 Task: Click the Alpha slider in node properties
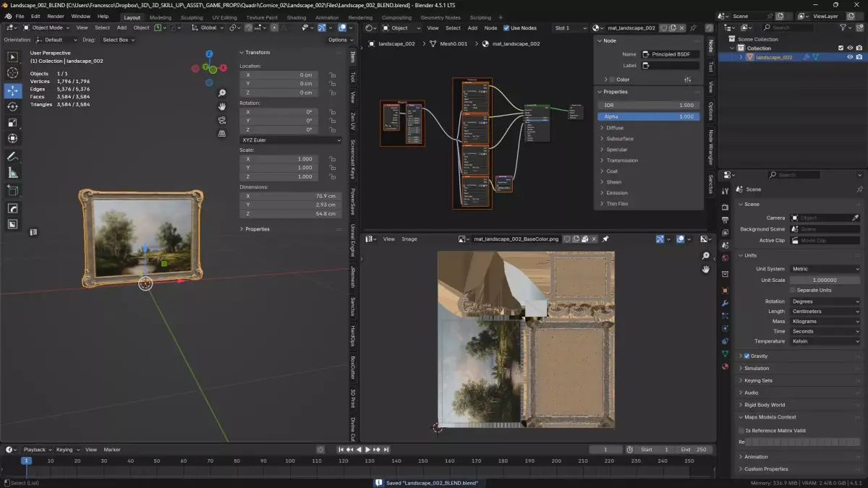(648, 116)
